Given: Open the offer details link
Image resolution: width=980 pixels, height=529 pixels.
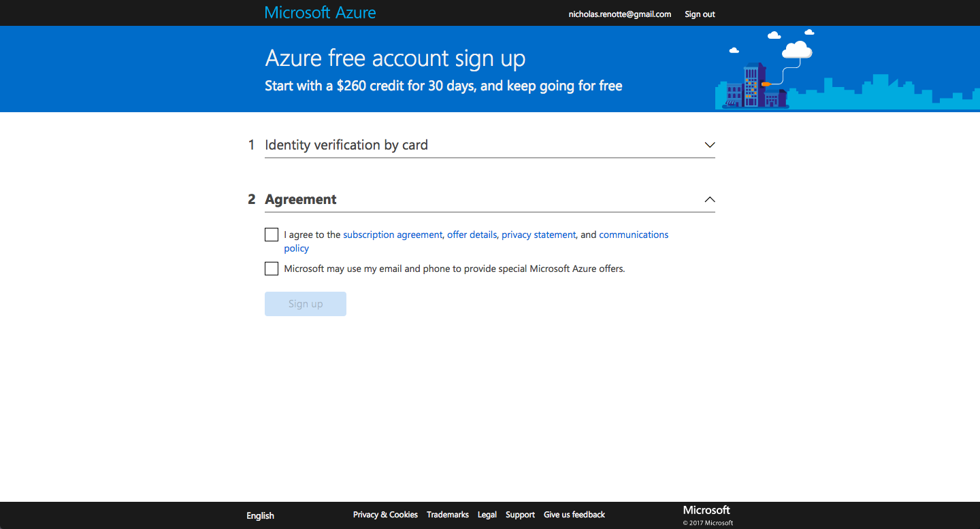Looking at the screenshot, I should click(472, 235).
